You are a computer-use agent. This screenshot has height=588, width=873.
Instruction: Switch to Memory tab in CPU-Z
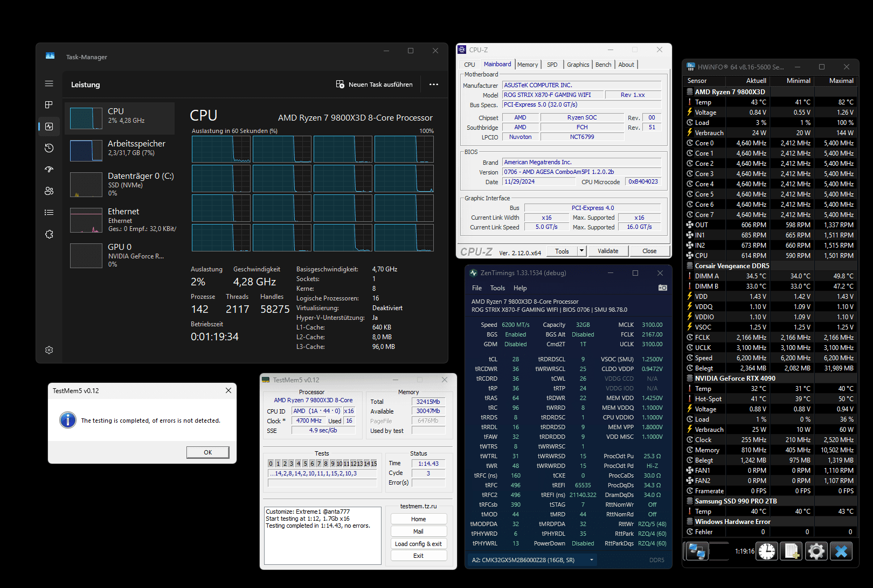point(528,65)
